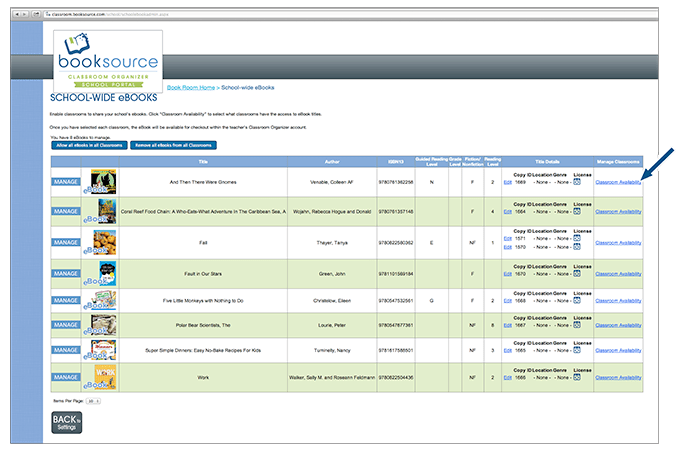Open license icon for copy 1668
The image size is (684, 457).
coord(577,300)
